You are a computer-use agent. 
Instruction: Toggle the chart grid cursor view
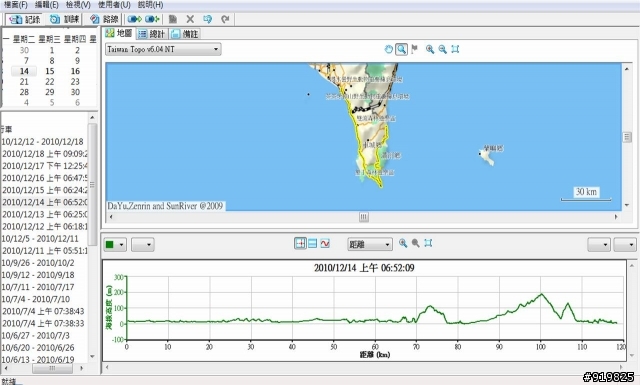[x=300, y=244]
